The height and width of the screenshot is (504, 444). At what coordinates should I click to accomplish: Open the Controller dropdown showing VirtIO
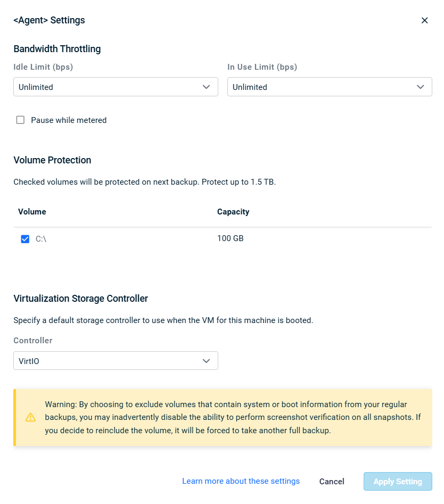tap(116, 360)
